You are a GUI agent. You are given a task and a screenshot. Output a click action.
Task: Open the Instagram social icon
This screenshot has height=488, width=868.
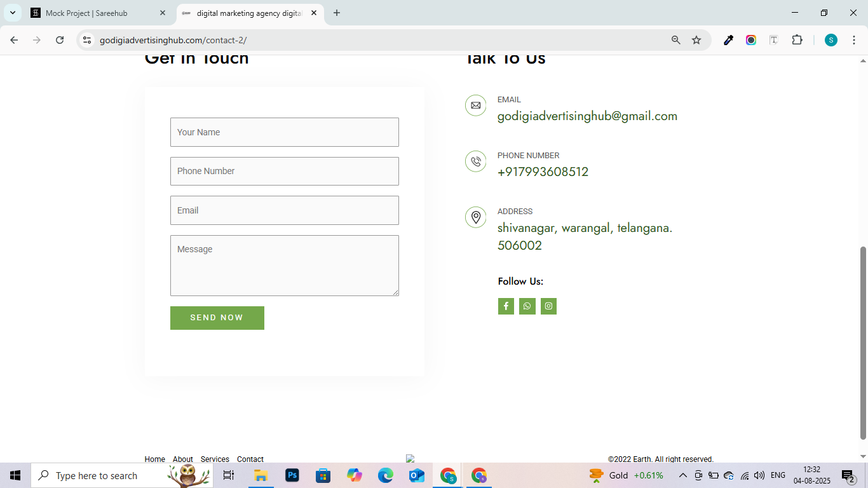point(548,306)
